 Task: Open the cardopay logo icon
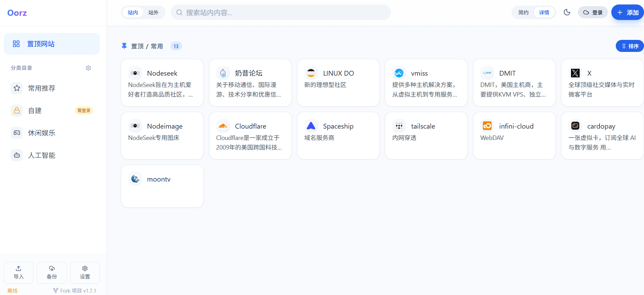(575, 126)
